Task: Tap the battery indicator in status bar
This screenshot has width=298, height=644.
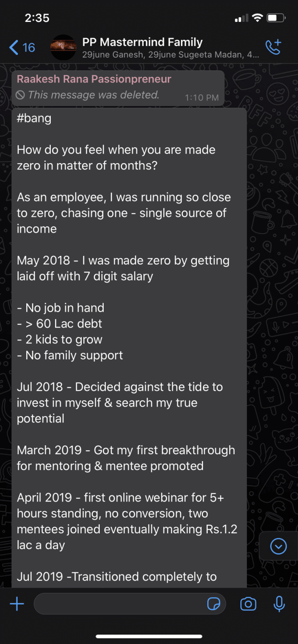Action: (276, 18)
